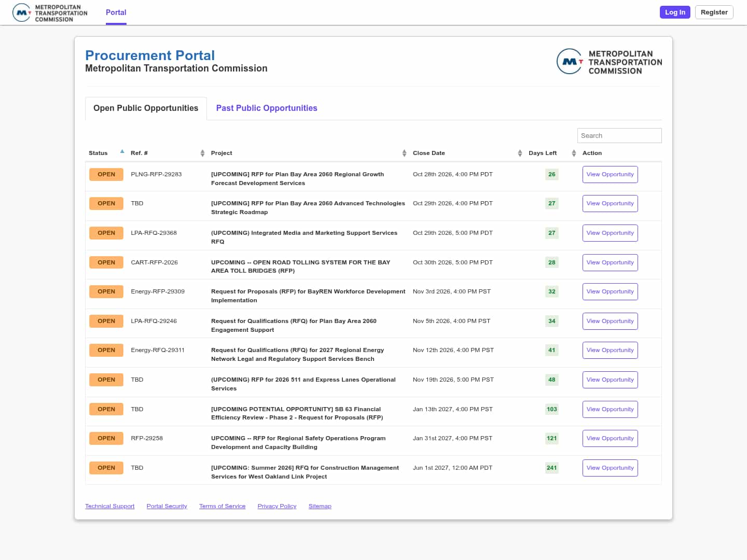Viewport: 747px width, 560px height.
Task: View Opportunity for 511 and Express Lanes
Action: [x=610, y=380]
